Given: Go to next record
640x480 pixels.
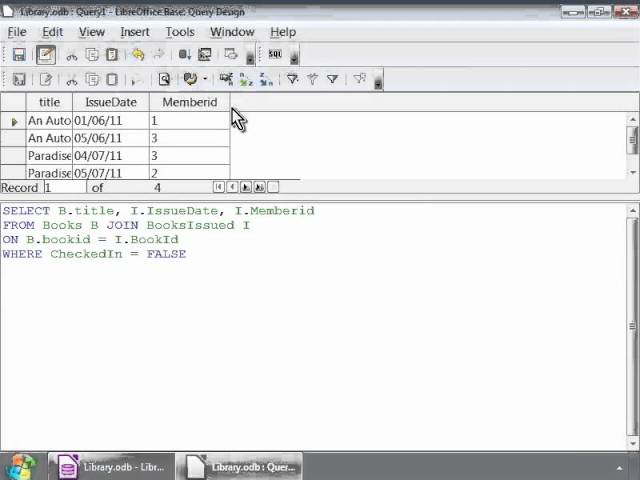Looking at the screenshot, I should point(246,187).
